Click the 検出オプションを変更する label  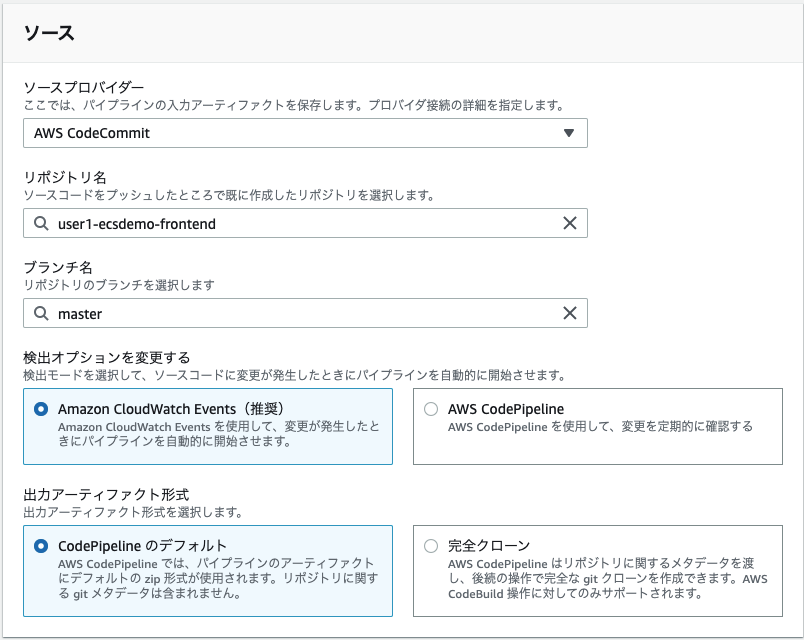[107, 357]
